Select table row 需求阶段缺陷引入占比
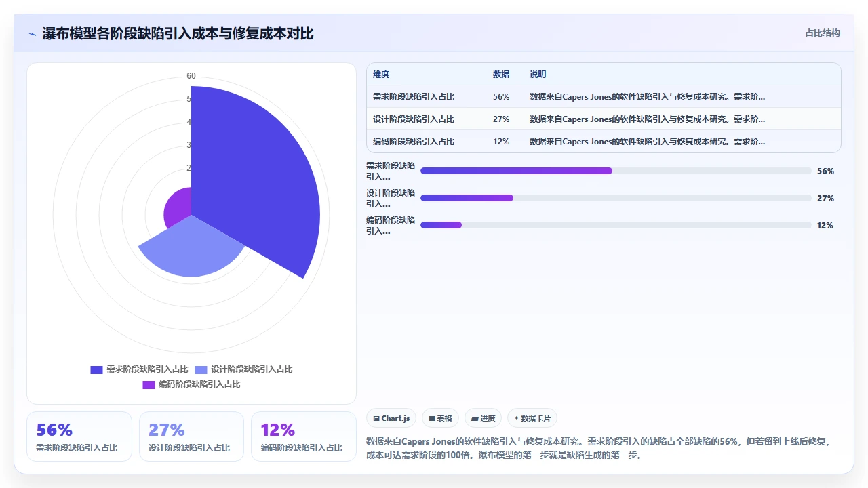 pos(604,97)
